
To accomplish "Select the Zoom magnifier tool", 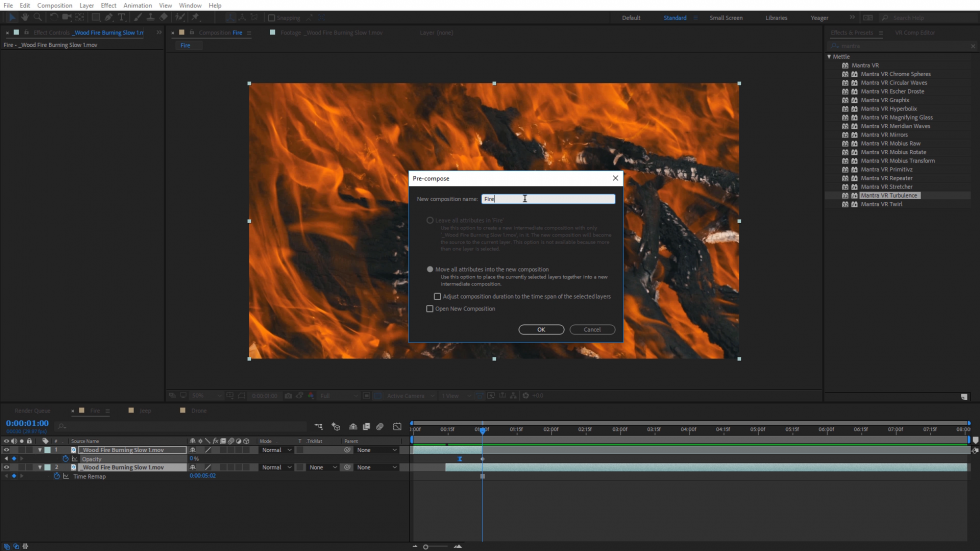I will (37, 17).
